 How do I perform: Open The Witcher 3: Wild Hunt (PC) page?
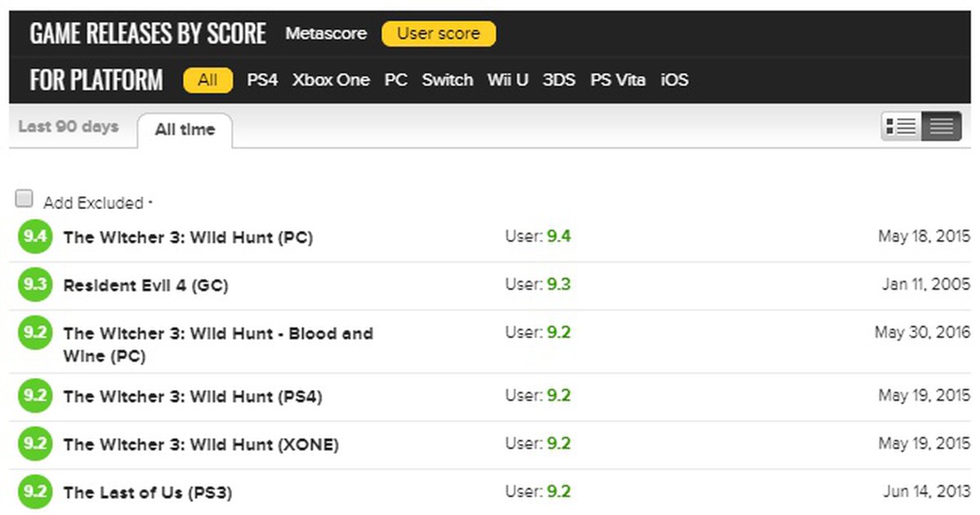pos(188,238)
